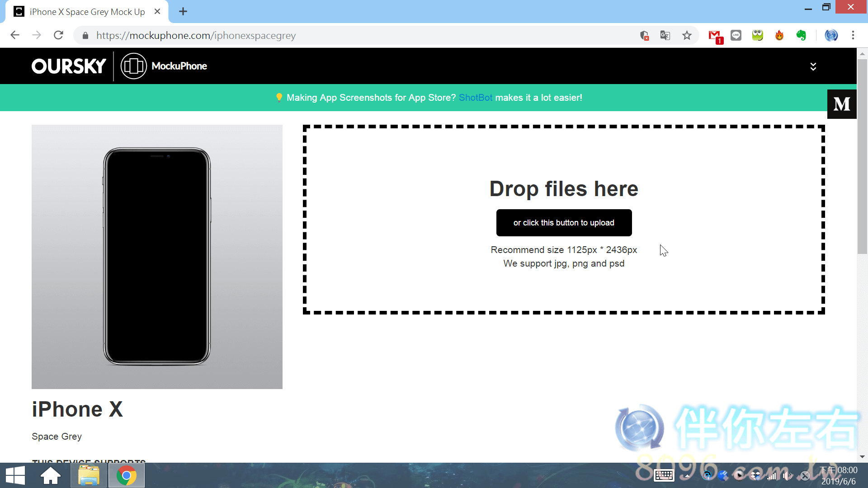Click the iPhone X mockup preview image
Viewport: 868px width, 488px height.
tap(157, 257)
